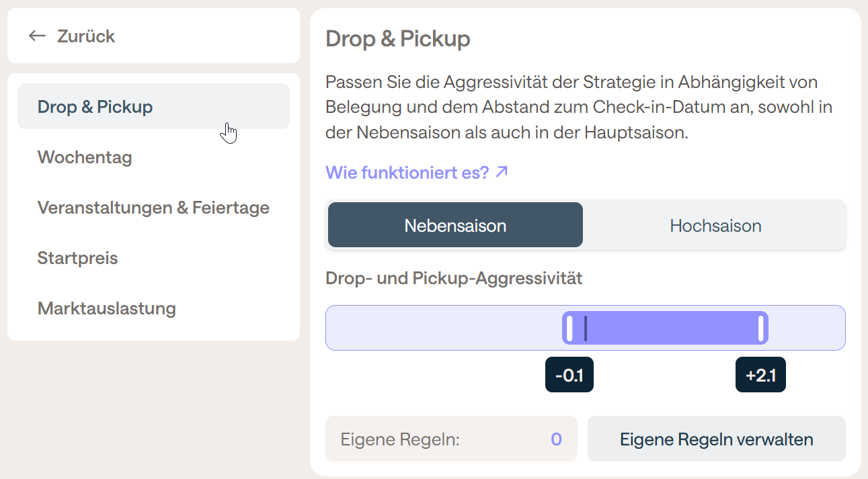This screenshot has width=868, height=479.
Task: Switch to the Hochsaison option
Action: [715, 225]
